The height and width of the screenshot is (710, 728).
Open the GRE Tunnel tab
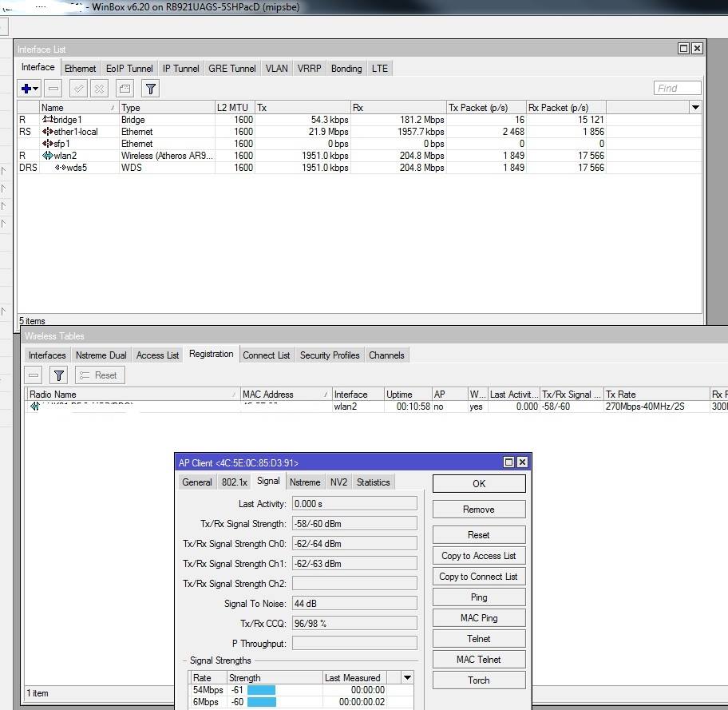coord(231,69)
